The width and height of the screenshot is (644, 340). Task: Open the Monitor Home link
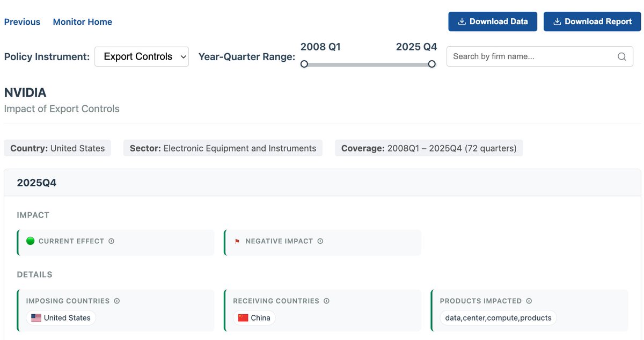83,22
